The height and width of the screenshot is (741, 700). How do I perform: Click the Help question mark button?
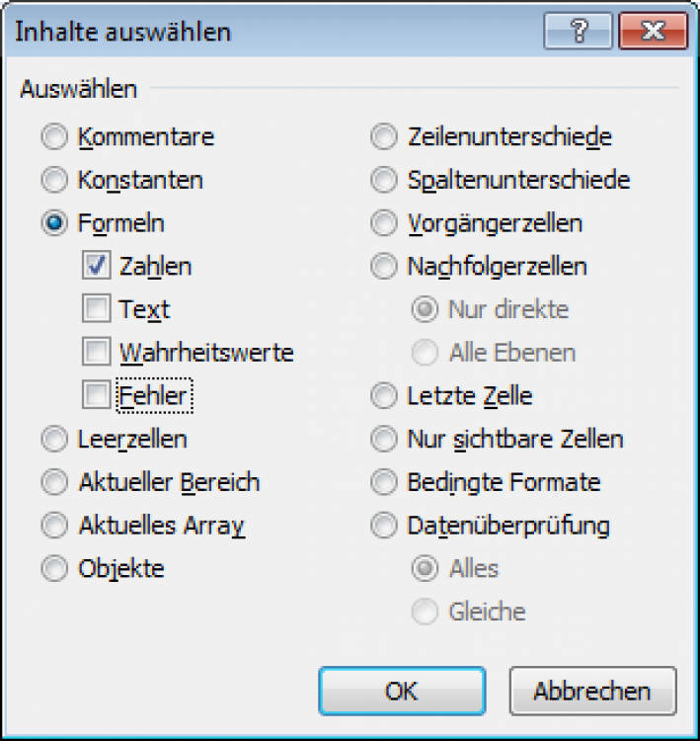pyautogui.click(x=578, y=32)
